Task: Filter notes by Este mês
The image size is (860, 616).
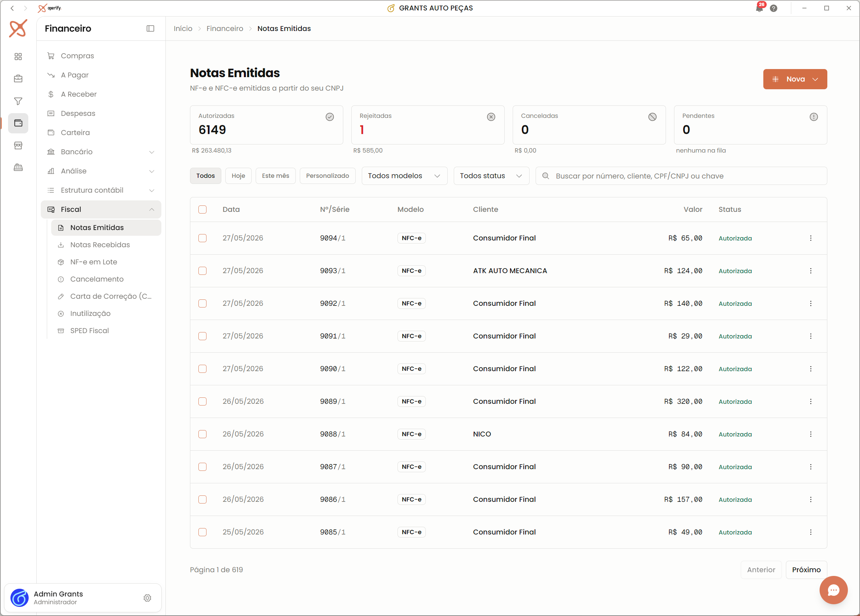Action: click(x=275, y=176)
